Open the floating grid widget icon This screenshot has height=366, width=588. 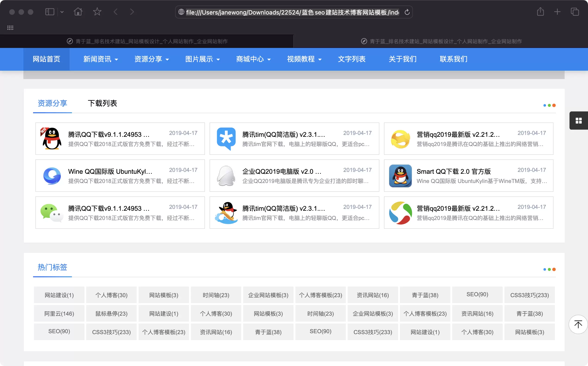tap(579, 121)
